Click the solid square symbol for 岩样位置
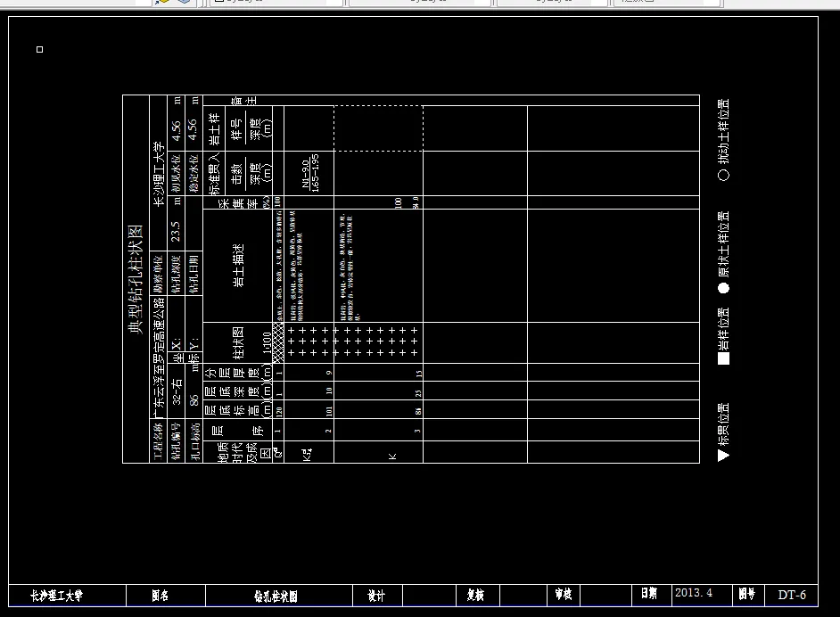The image size is (840, 617). coord(724,358)
